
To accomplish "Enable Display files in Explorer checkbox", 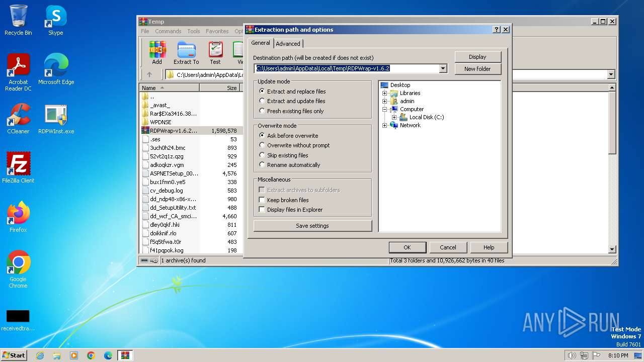I will 262,210.
